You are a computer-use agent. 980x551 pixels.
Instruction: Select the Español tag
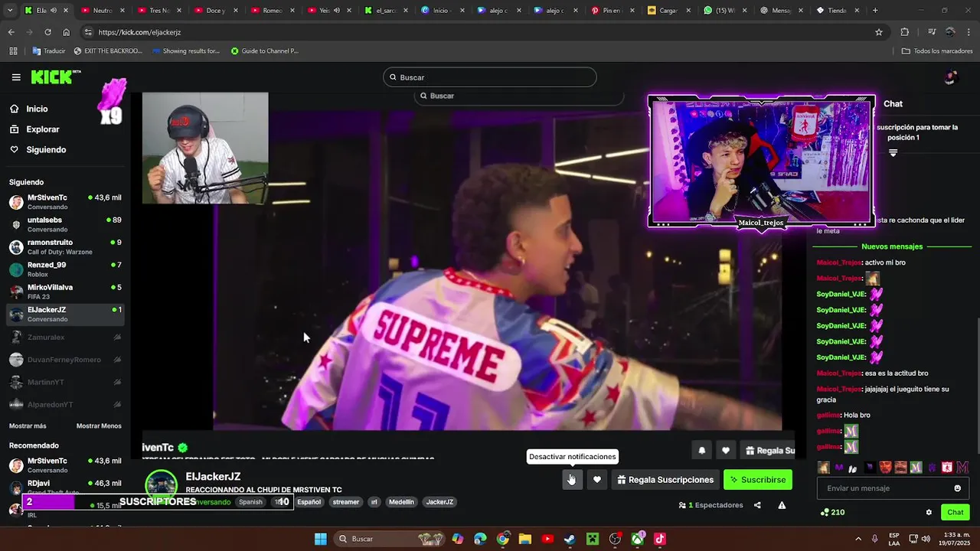pyautogui.click(x=309, y=502)
